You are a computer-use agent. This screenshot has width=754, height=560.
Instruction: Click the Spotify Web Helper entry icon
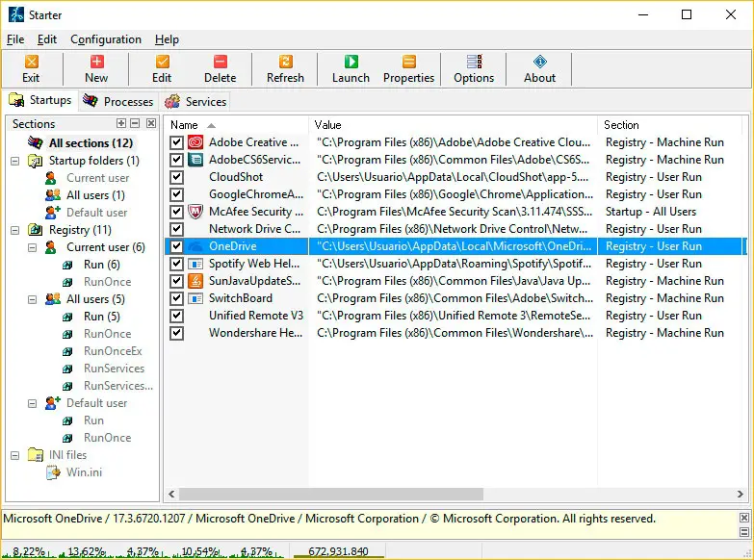(195, 264)
